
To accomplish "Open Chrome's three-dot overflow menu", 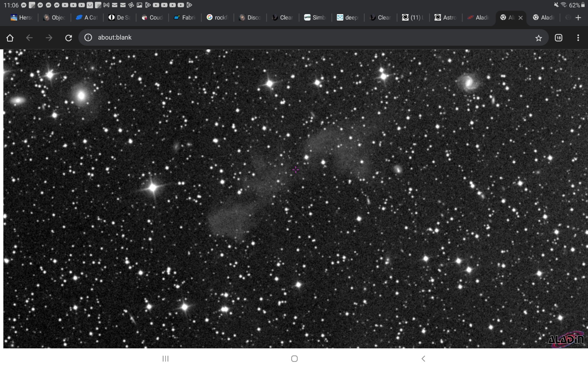I will pos(578,38).
